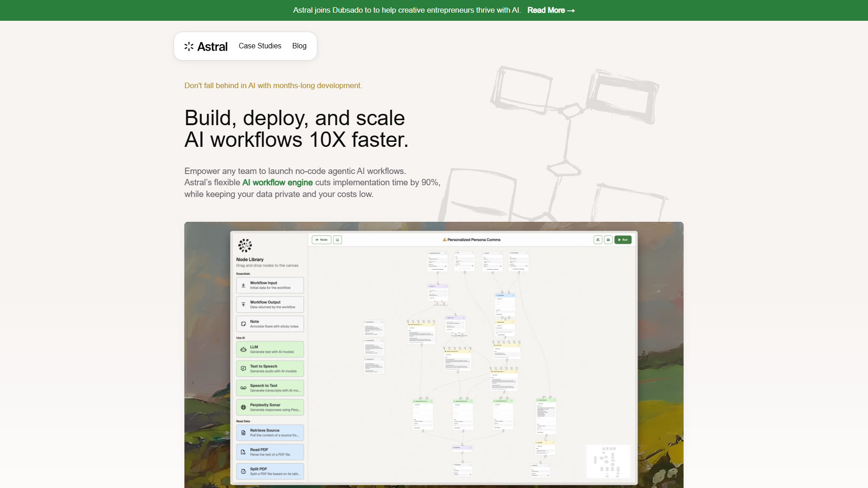Click the Astral logo in the navbar
Image resolution: width=868 pixels, height=488 pixels.
click(x=206, y=46)
